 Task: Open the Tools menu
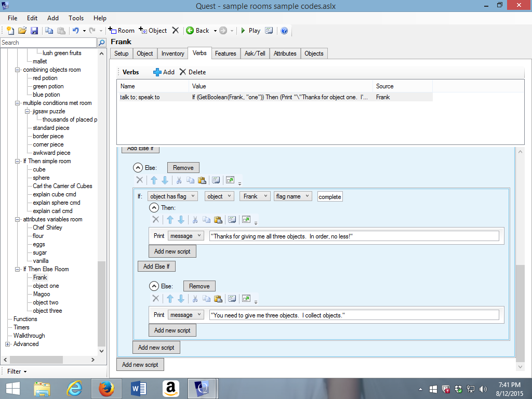pos(76,18)
